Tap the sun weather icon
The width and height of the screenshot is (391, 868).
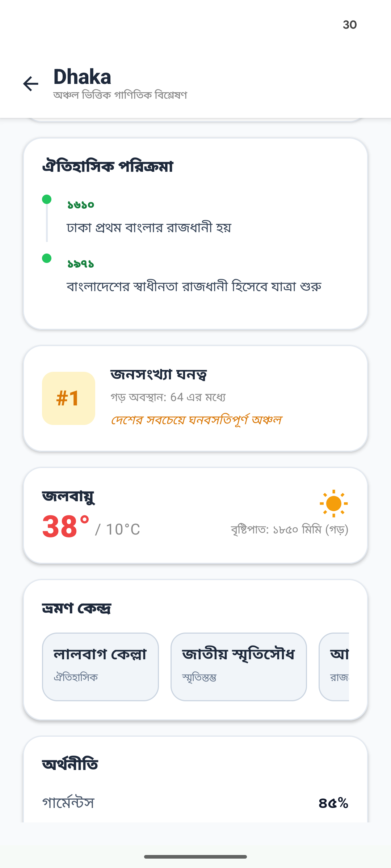click(333, 503)
